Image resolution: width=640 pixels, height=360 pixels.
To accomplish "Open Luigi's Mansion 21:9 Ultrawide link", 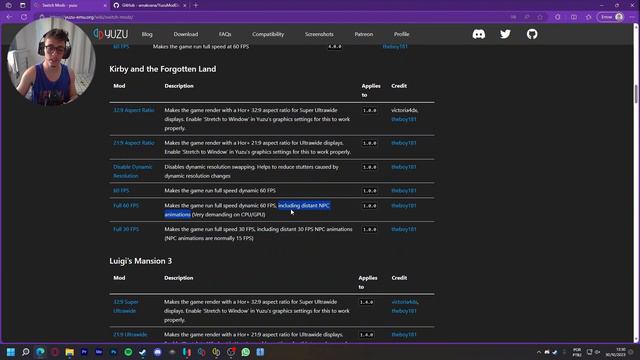I will pos(130,335).
